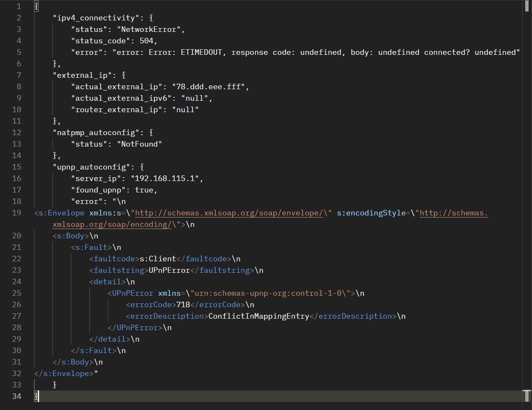Click the errorCode value 718
The image size is (532, 410).
coord(183,305)
